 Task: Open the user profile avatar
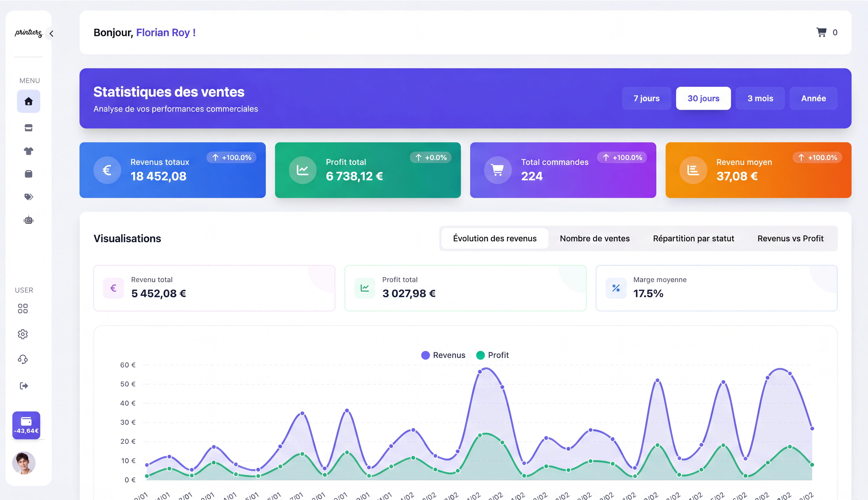[24, 463]
